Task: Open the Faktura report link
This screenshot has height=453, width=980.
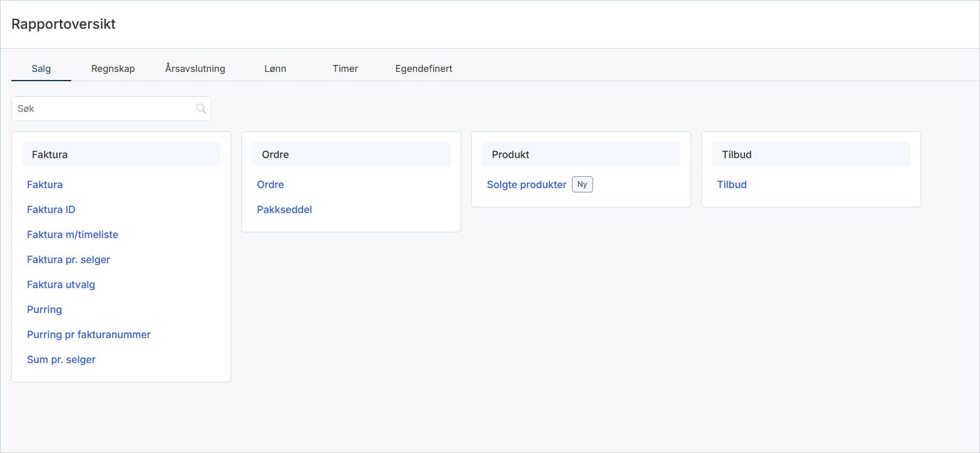Action: point(45,185)
